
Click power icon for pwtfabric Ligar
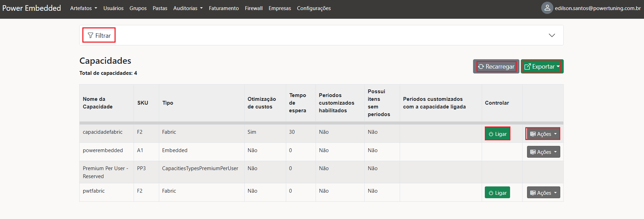point(491,193)
